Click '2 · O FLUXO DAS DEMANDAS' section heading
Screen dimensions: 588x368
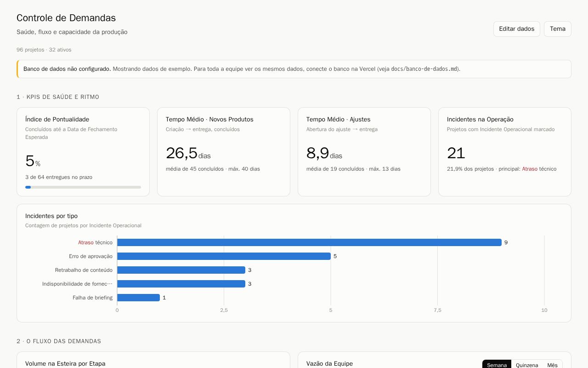pos(59,341)
